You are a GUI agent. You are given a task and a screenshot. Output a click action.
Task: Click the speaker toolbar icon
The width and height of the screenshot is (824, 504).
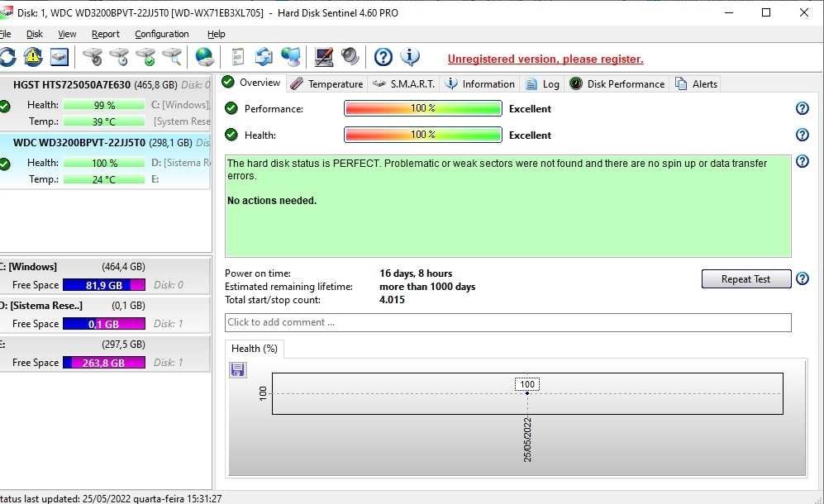coord(350,57)
